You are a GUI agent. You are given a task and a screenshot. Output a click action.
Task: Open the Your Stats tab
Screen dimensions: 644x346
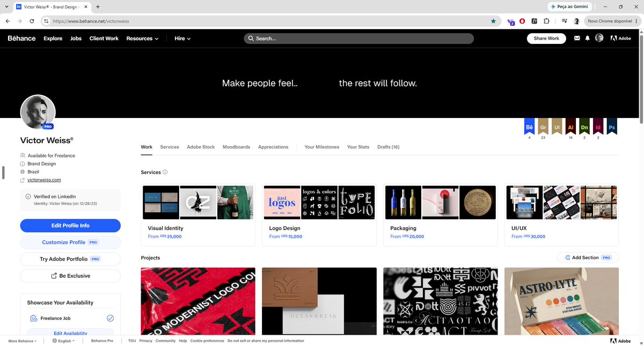click(358, 147)
